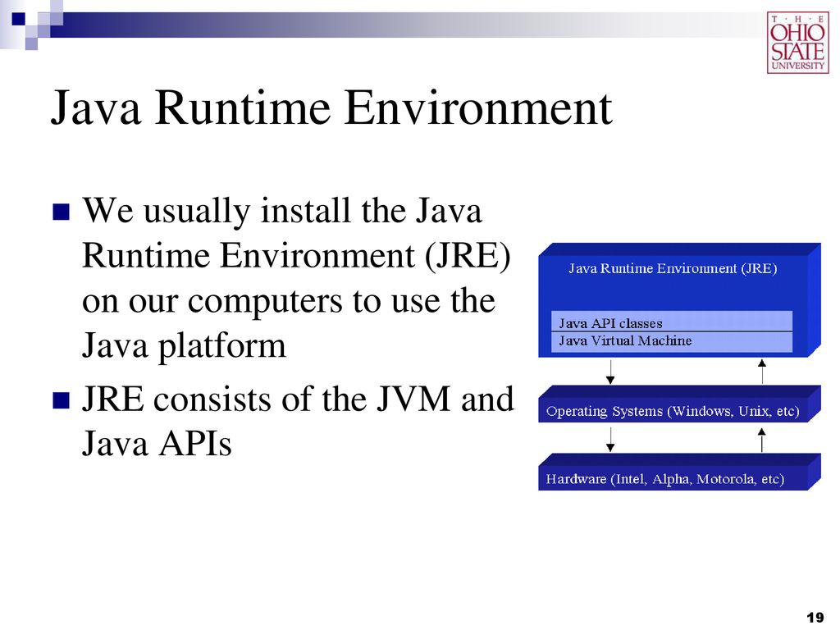
Task: Click the Hardware (Intel, Alpha, Motorola, etc) block
Action: point(678,472)
